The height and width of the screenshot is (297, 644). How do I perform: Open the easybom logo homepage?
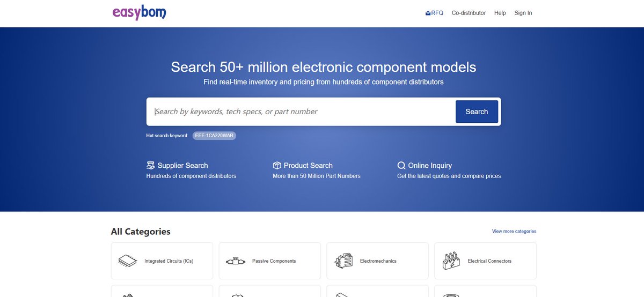pos(139,12)
